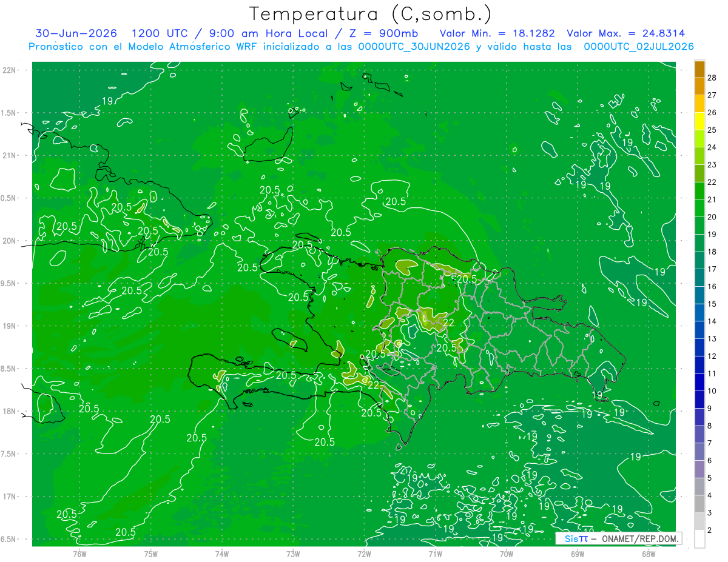Click the '21N' latitude axis label
Screen dimensions: 728x562
[x=9, y=155]
